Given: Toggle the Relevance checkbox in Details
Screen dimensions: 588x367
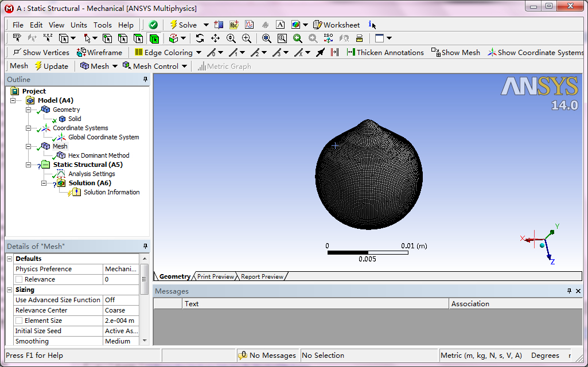Looking at the screenshot, I should tap(19, 279).
